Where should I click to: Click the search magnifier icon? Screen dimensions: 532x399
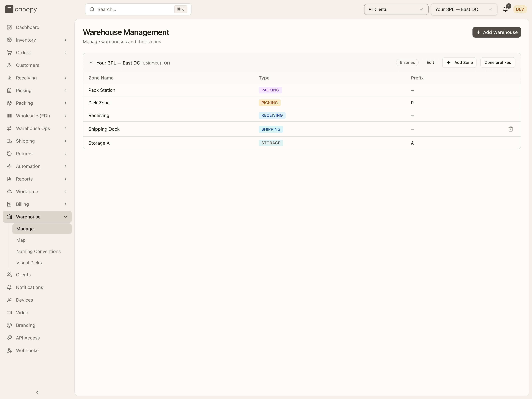point(92,9)
